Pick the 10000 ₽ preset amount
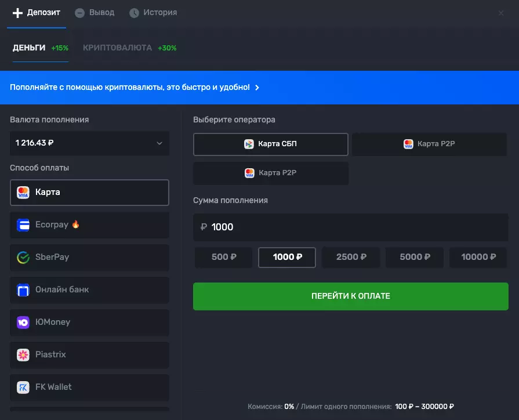This screenshot has width=519, height=420. coord(478,257)
